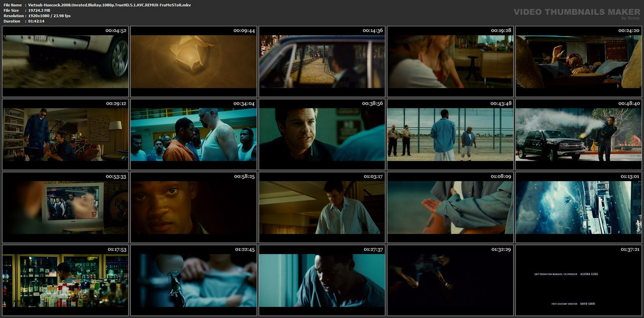Select the thumbnail at timestamp 00:04:52
Viewport: 644px width, 318px height.
65,61
